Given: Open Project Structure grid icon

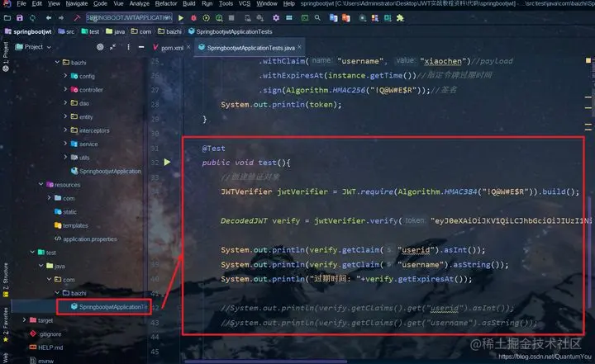Looking at the screenshot, I should [x=288, y=18].
